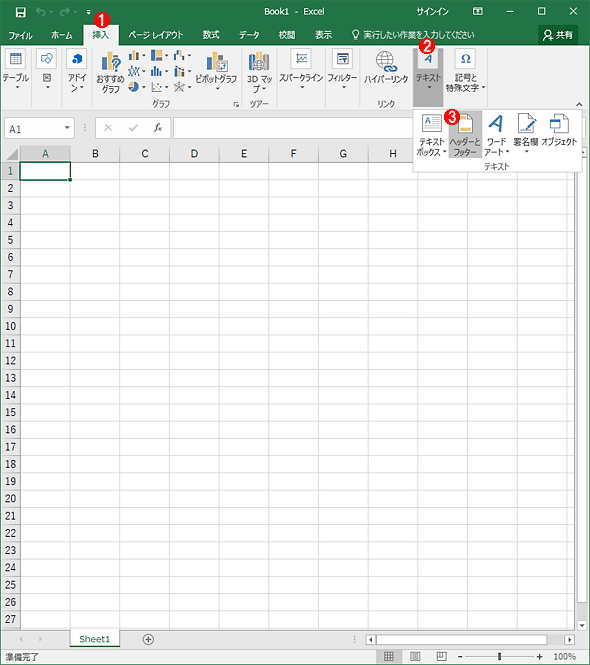Switch to the ホーム tab
Screen dimensions: 590x665
click(62, 35)
